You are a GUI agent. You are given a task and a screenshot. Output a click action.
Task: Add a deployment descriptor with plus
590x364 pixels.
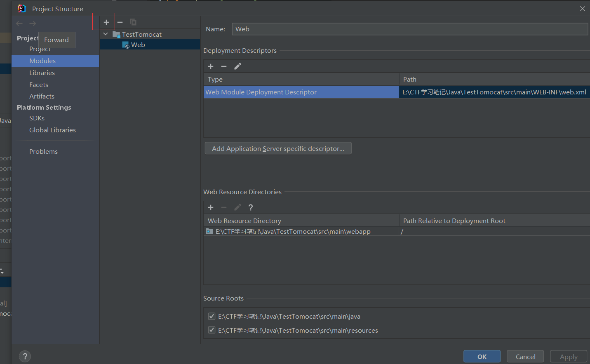(x=211, y=66)
